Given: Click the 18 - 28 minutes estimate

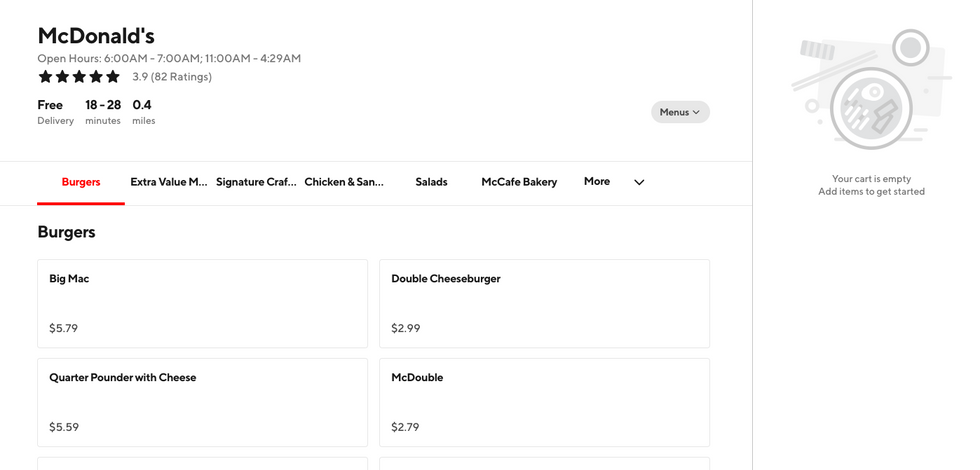Looking at the screenshot, I should [103, 112].
